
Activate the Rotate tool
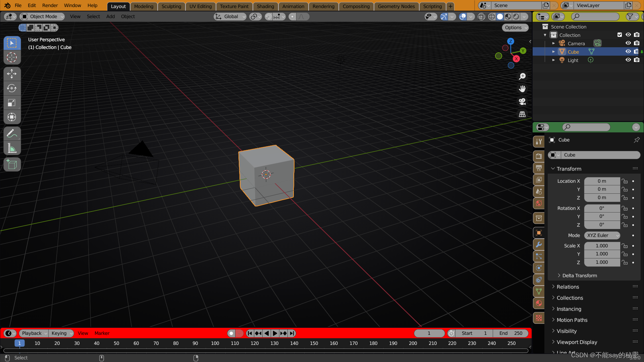point(12,88)
